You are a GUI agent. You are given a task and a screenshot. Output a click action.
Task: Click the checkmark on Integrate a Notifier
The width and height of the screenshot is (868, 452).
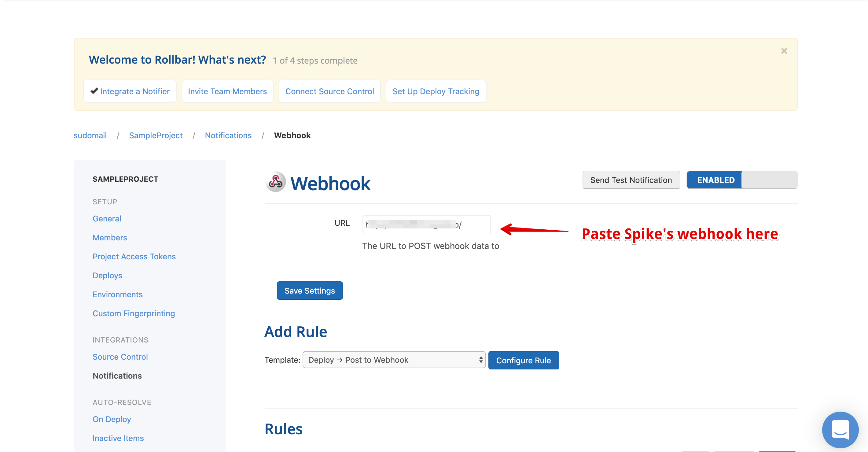[94, 91]
